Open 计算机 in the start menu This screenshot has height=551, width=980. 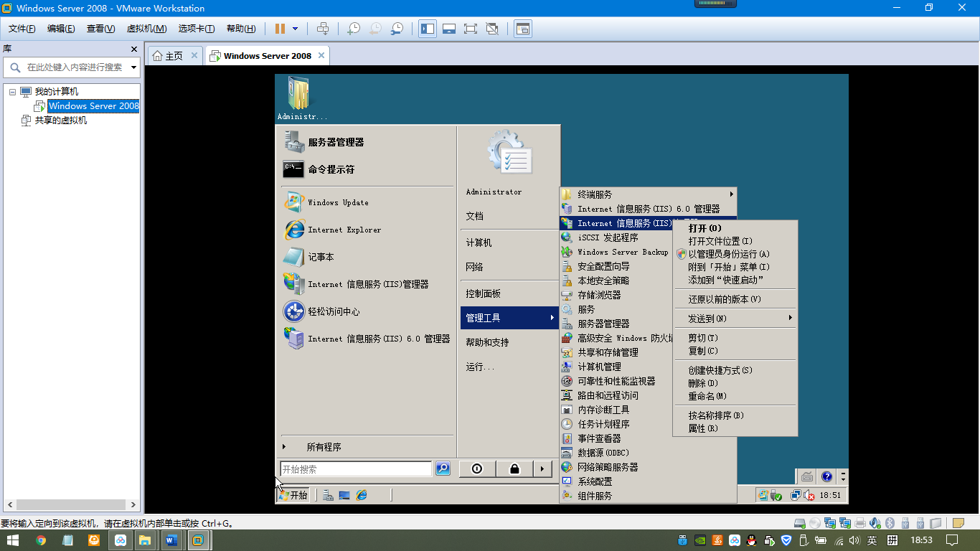479,242
